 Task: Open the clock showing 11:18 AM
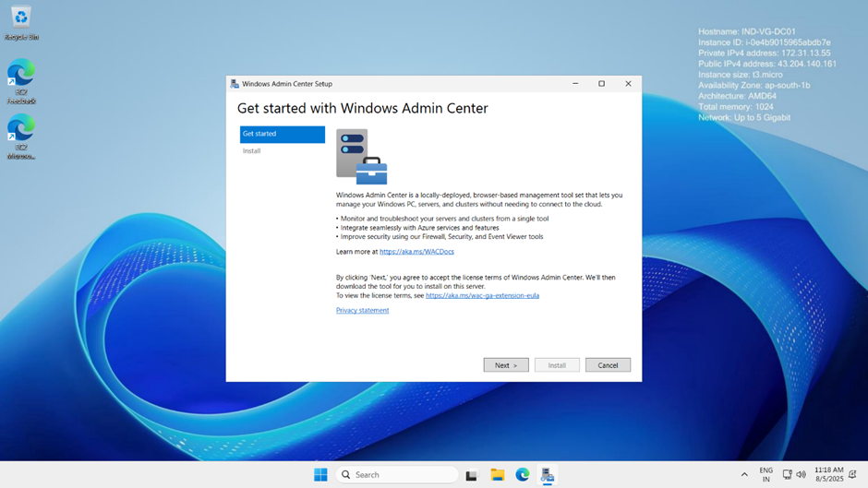(x=828, y=475)
